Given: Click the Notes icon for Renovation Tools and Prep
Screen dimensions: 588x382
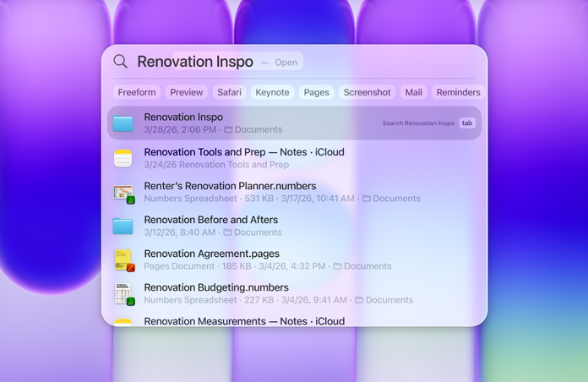Looking at the screenshot, I should [123, 158].
